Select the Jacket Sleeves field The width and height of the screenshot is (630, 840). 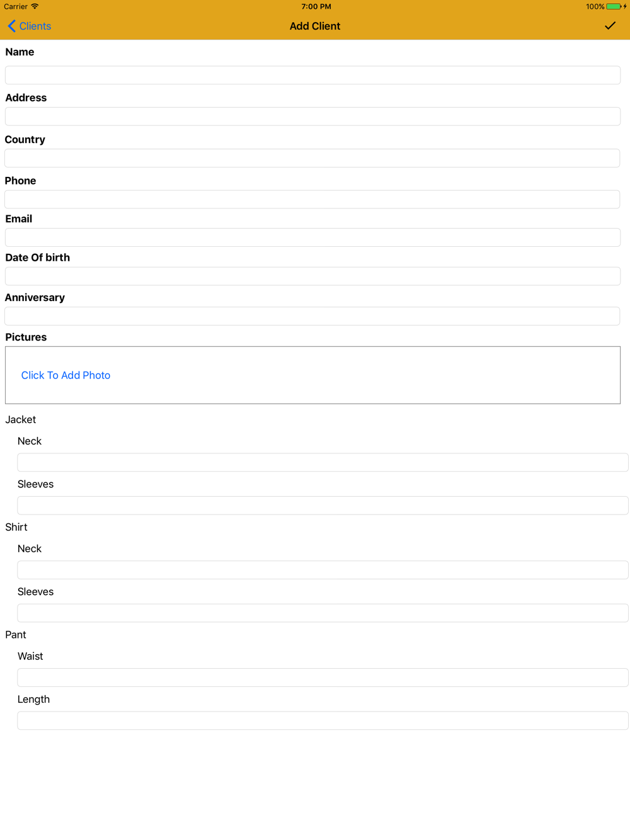(323, 506)
